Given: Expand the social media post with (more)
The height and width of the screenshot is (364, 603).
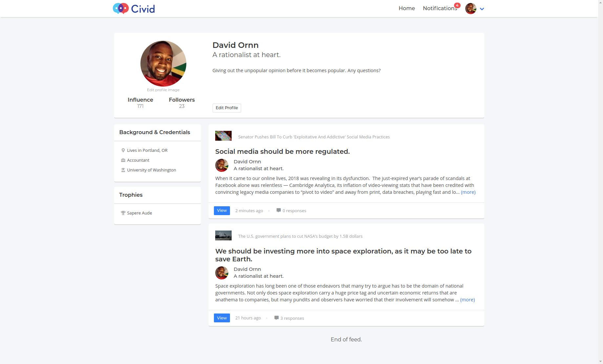Looking at the screenshot, I should 468,192.
